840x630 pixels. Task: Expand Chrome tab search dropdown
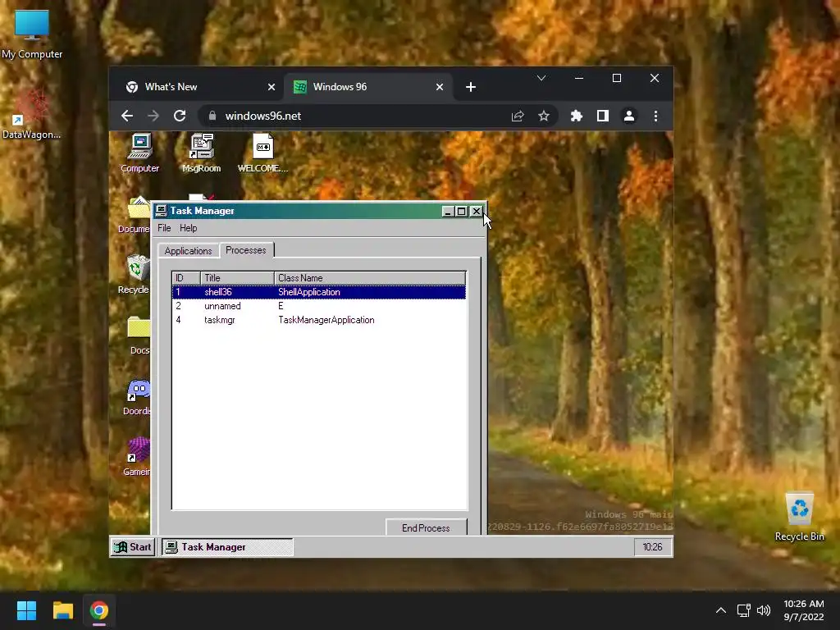pos(541,78)
